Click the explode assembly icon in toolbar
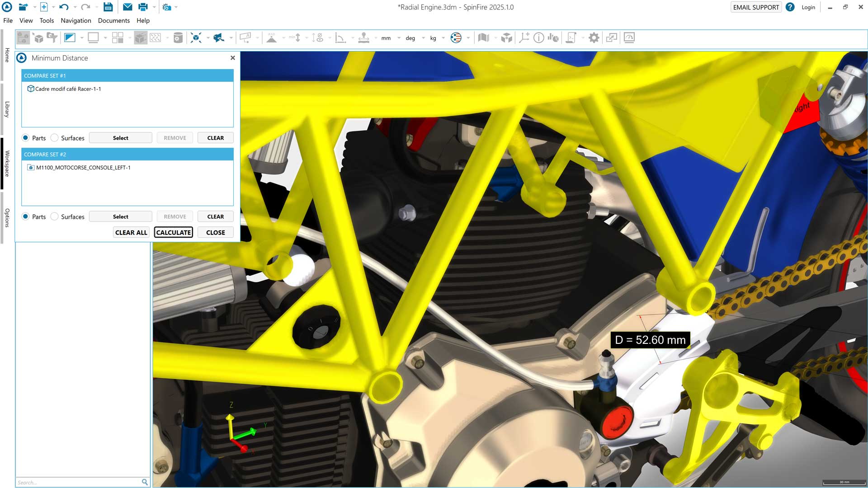Viewport: 868px width, 488px height. tap(196, 38)
